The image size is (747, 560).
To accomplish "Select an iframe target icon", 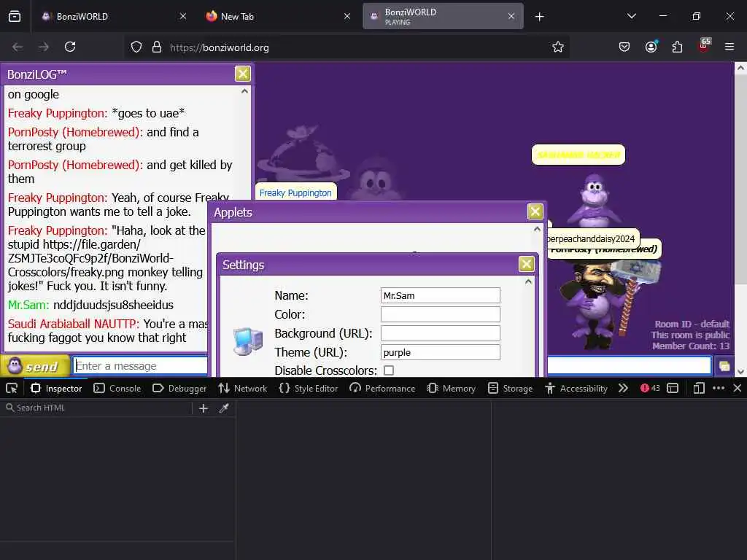I will [673, 388].
